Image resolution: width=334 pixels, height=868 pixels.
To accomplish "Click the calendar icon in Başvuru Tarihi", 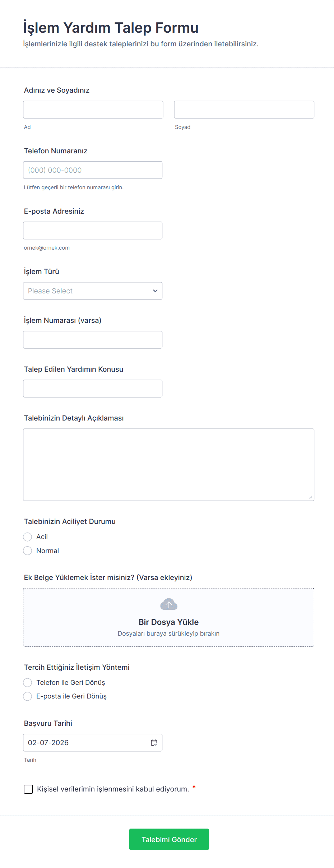I will tap(154, 743).
